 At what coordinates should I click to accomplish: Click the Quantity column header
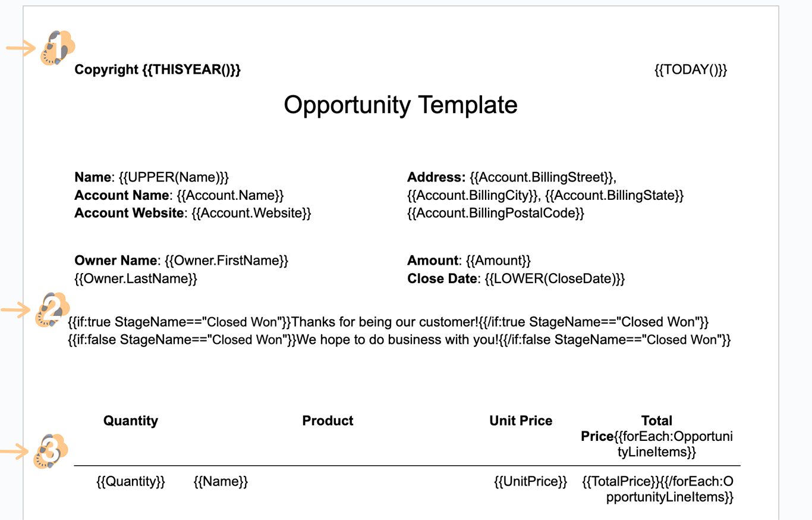pyautogui.click(x=131, y=421)
